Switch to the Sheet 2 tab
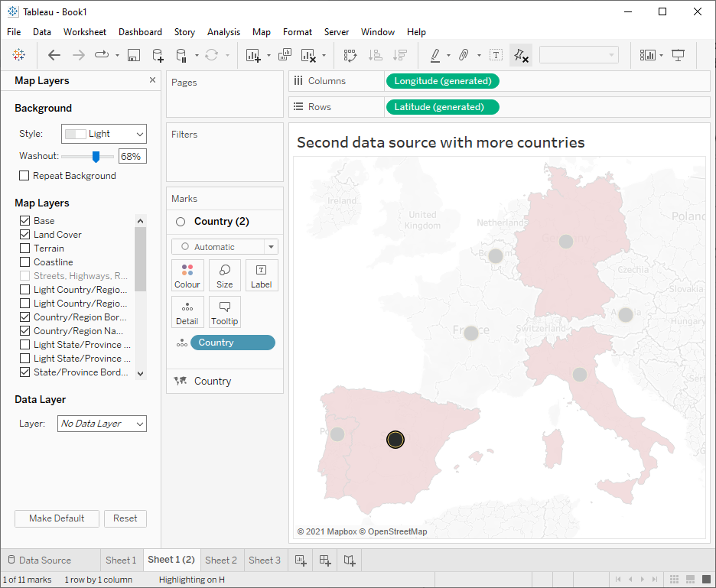 point(221,560)
